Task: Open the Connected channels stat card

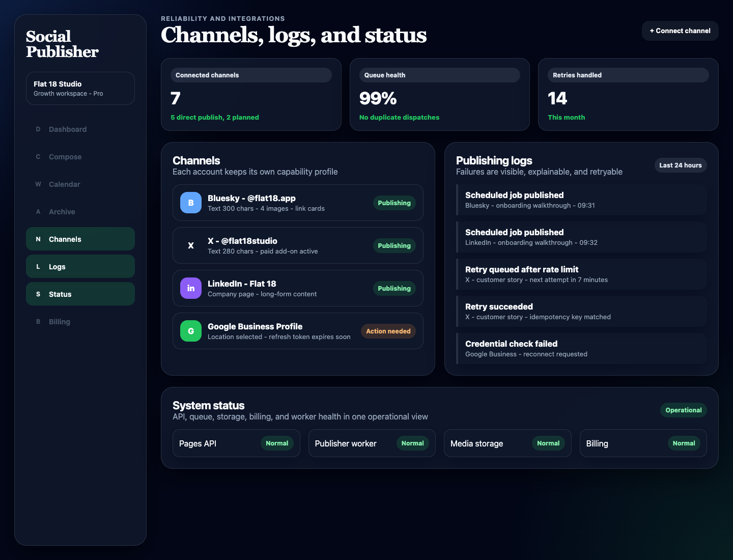Action: point(251,94)
